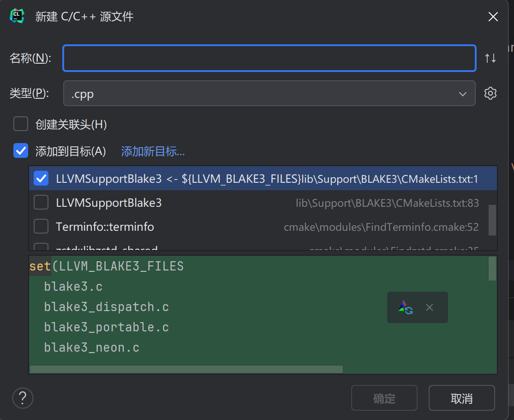Viewport: 514px width, 420px height.
Task: Click the confirm (确定) button
Action: pos(384,398)
